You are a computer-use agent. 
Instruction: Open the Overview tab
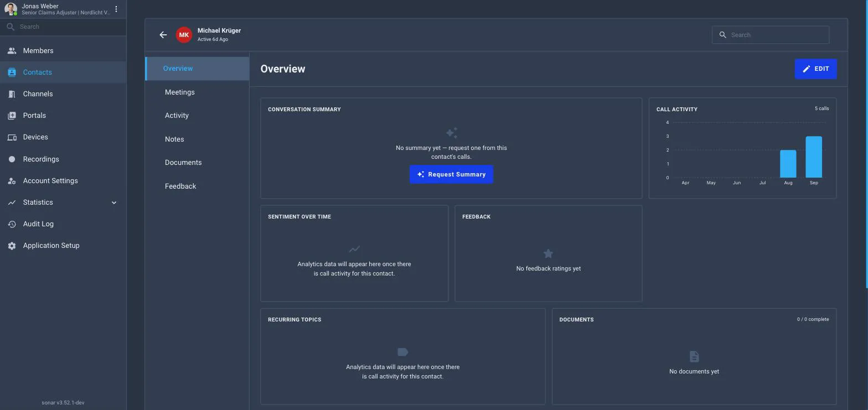tap(198, 69)
